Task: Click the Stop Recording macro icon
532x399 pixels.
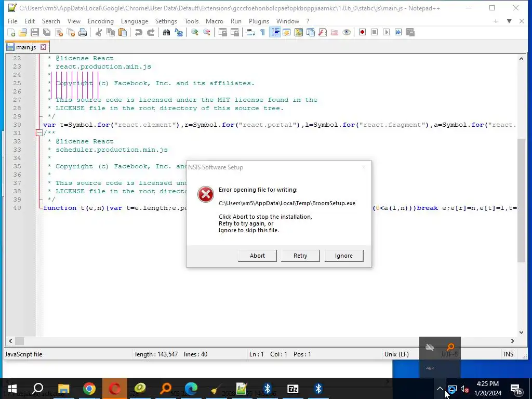Action: tap(374, 32)
